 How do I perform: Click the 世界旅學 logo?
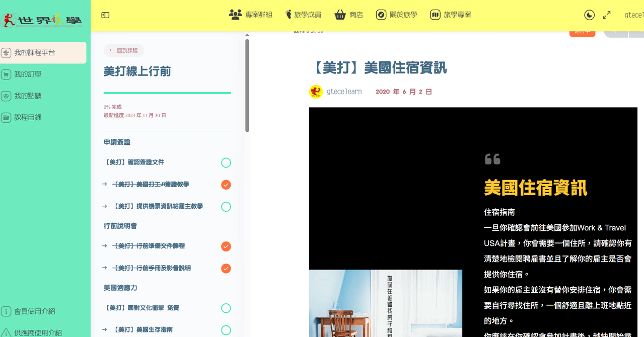click(x=43, y=21)
